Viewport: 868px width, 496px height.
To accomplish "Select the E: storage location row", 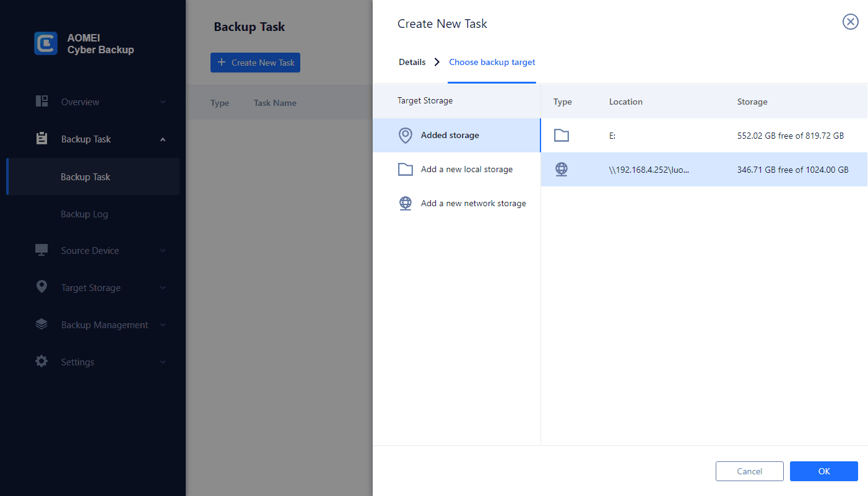I will coord(703,136).
